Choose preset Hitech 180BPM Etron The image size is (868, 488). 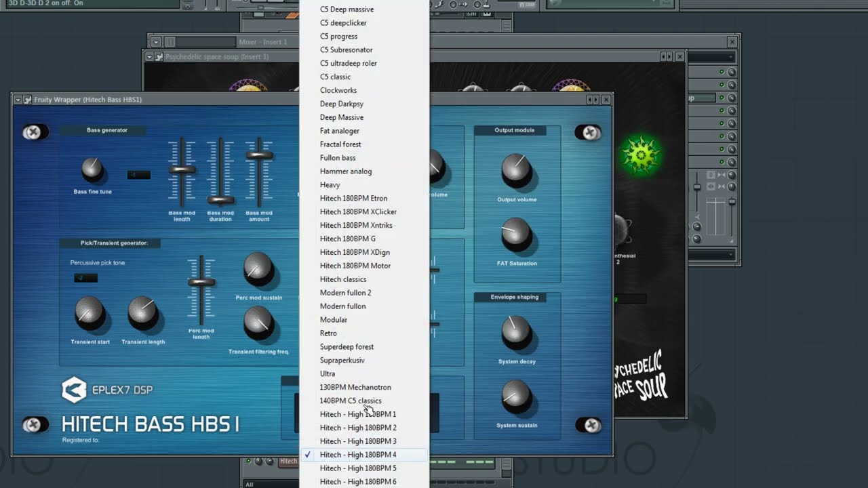(363, 199)
